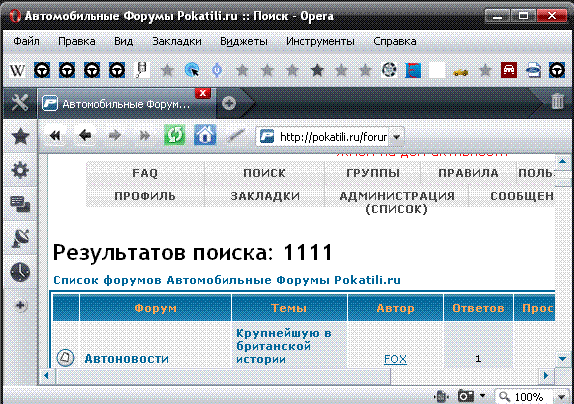Open the Wikipedia W bookmark

click(x=17, y=70)
